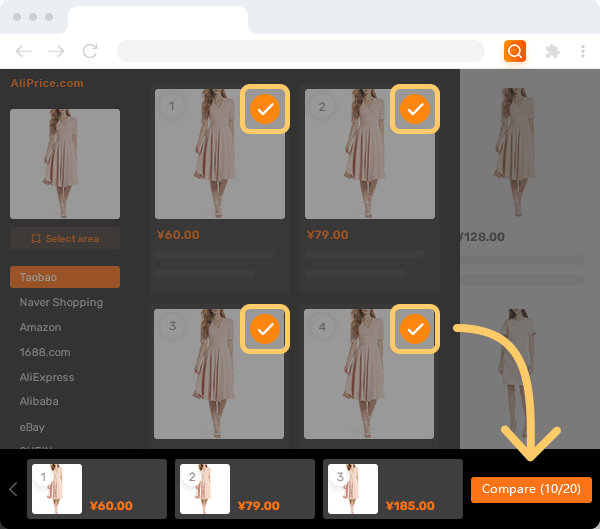Choose Naver Shopping from the sidebar
600x529 pixels.
(x=65, y=302)
